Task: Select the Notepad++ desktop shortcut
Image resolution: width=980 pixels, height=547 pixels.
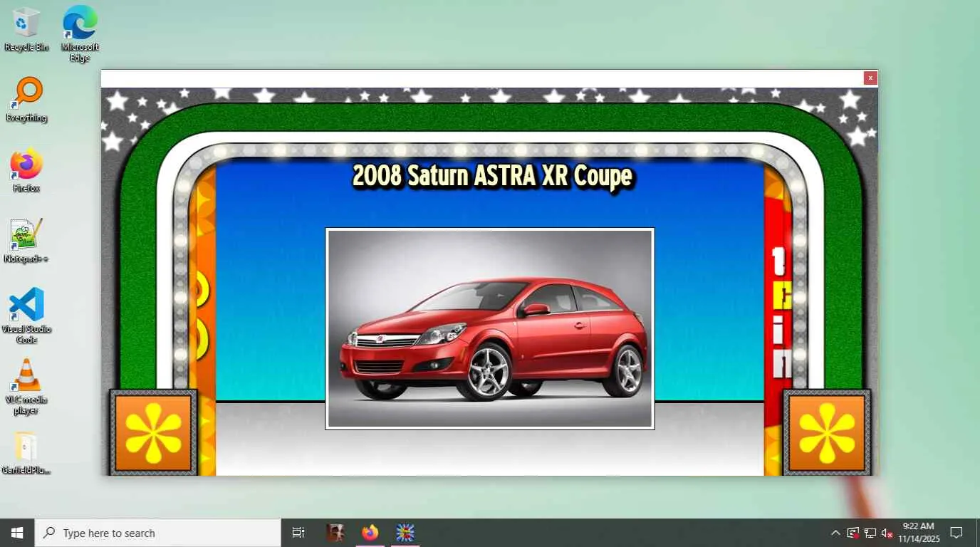Action: tap(26, 241)
